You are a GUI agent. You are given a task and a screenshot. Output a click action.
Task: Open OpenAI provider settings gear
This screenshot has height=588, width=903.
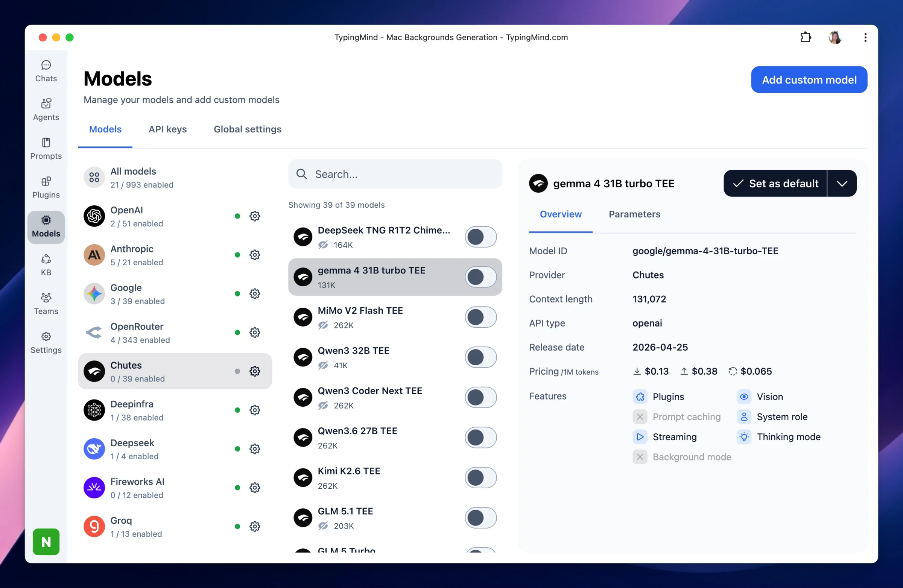[x=255, y=216]
